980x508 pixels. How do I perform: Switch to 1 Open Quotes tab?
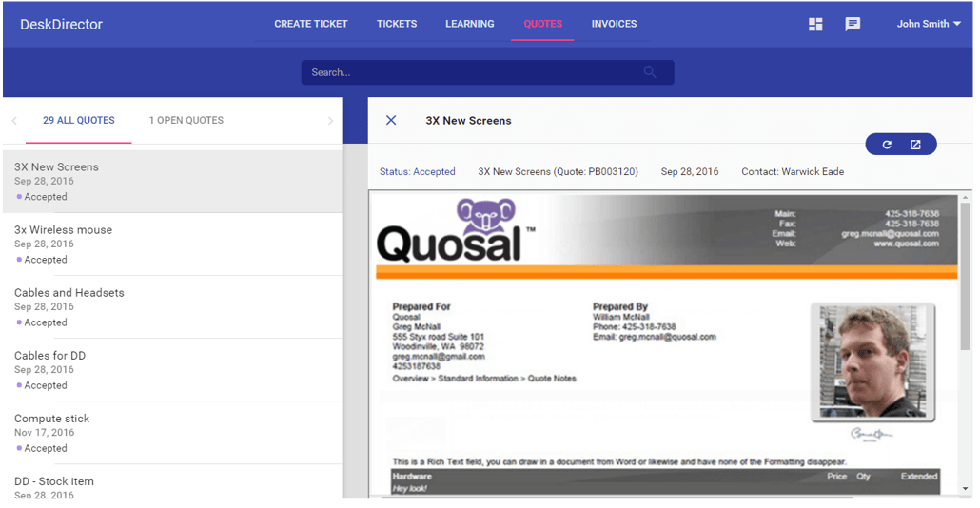pos(186,120)
